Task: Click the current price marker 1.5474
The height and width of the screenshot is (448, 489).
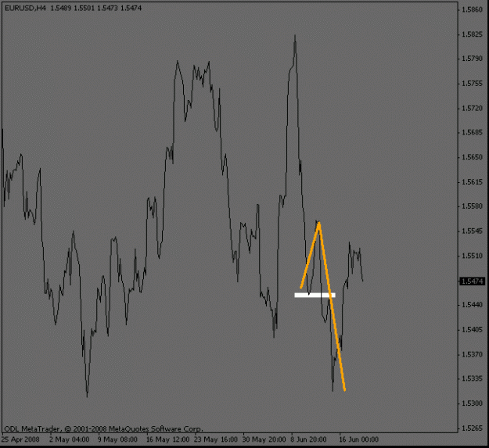Action: coord(472,281)
